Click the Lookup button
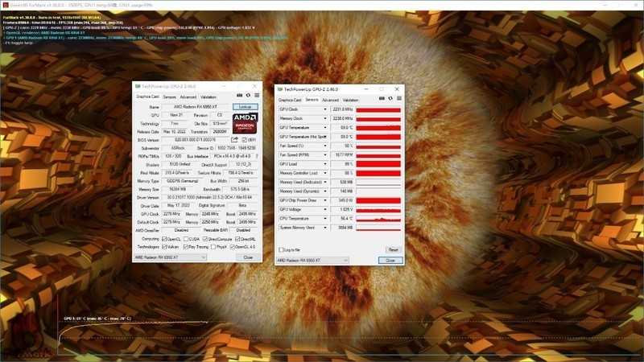Screen dimensions: 644x362 (246, 107)
